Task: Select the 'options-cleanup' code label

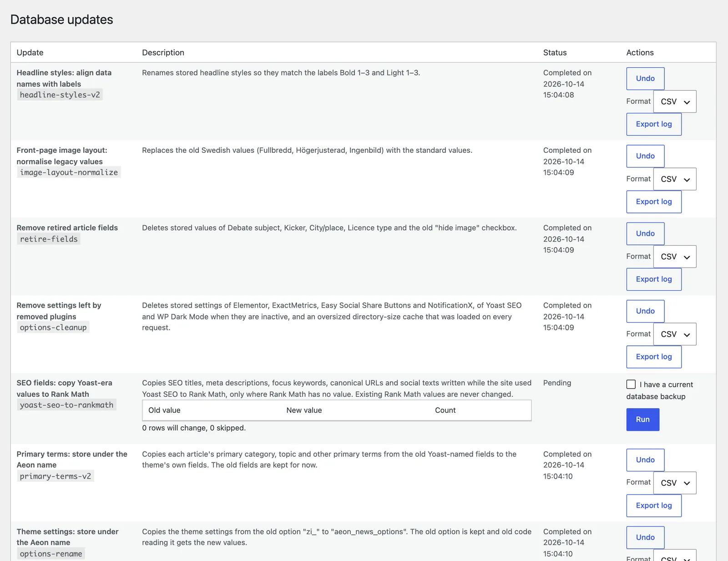Action: coord(53,327)
